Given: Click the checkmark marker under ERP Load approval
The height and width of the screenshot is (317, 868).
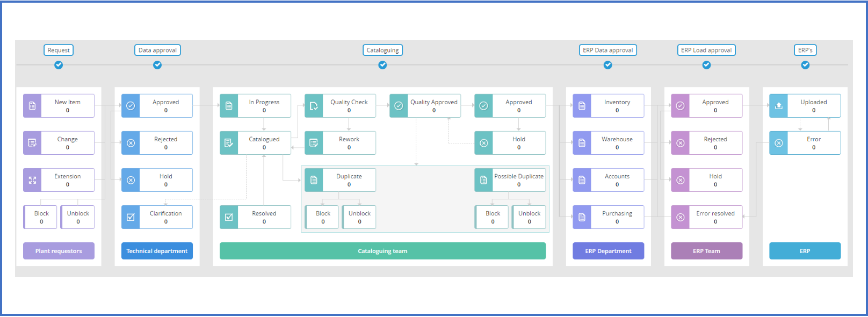Looking at the screenshot, I should click(x=706, y=65).
